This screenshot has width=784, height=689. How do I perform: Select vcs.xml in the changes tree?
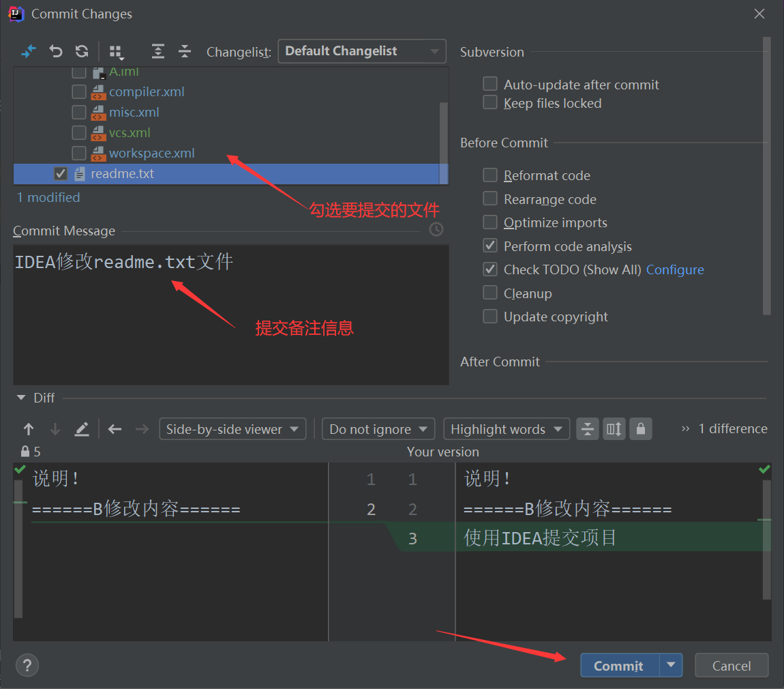pyautogui.click(x=130, y=132)
